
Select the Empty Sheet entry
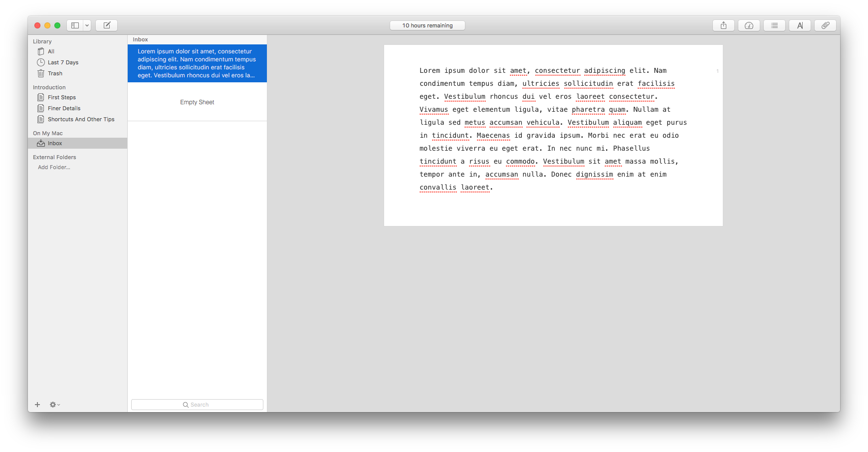tap(197, 102)
